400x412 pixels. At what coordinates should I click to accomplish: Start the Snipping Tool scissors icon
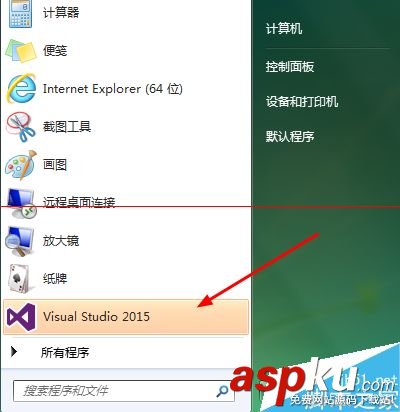point(21,127)
